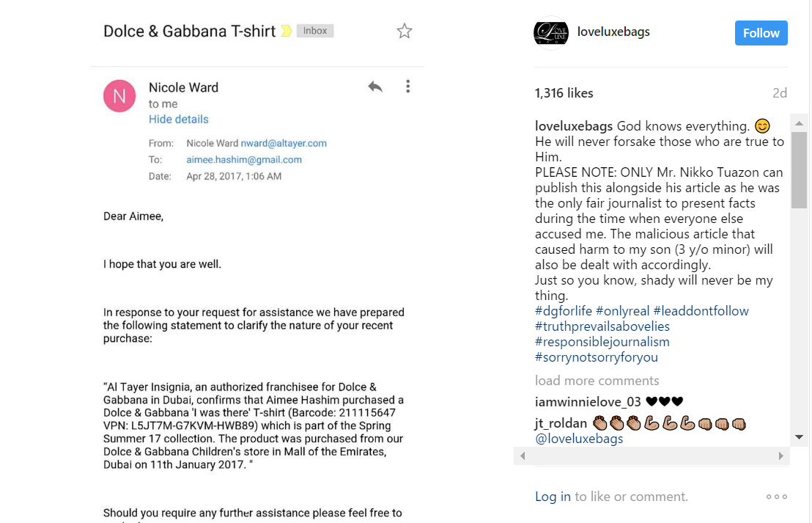Open the #responsiblejournalism hashtag

click(x=602, y=342)
